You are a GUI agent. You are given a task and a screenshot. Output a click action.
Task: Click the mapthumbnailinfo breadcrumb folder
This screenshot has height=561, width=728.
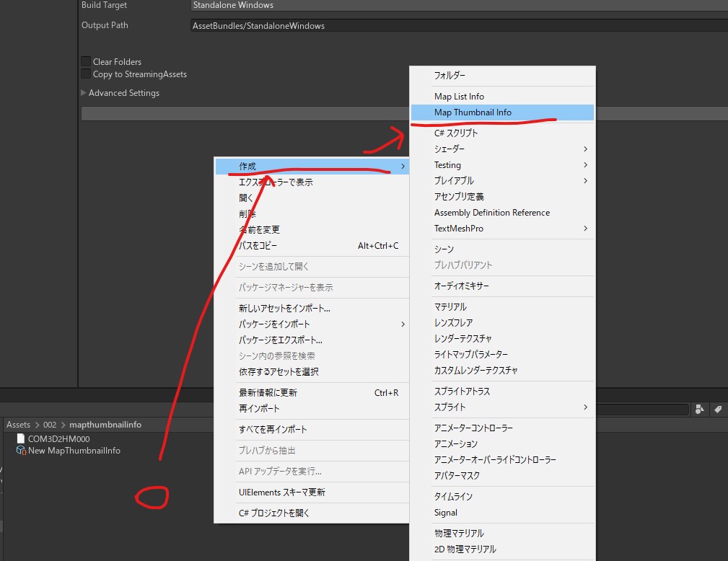(105, 425)
